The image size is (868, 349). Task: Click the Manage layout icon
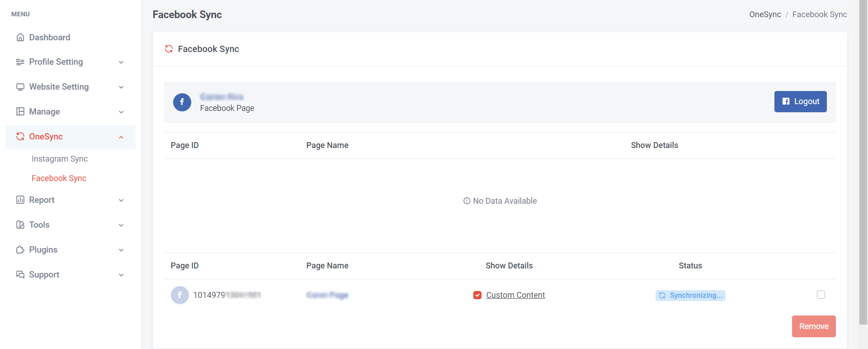coord(20,112)
